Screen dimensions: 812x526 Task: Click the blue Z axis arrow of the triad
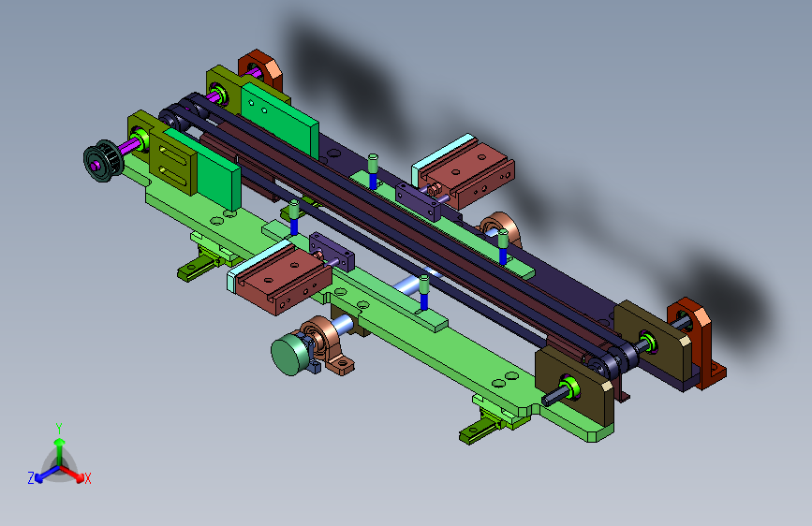click(46, 475)
